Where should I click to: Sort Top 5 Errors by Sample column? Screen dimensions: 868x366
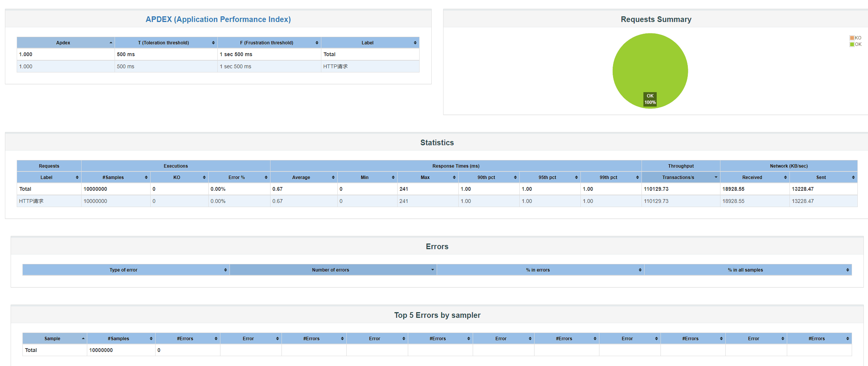pyautogui.click(x=55, y=338)
